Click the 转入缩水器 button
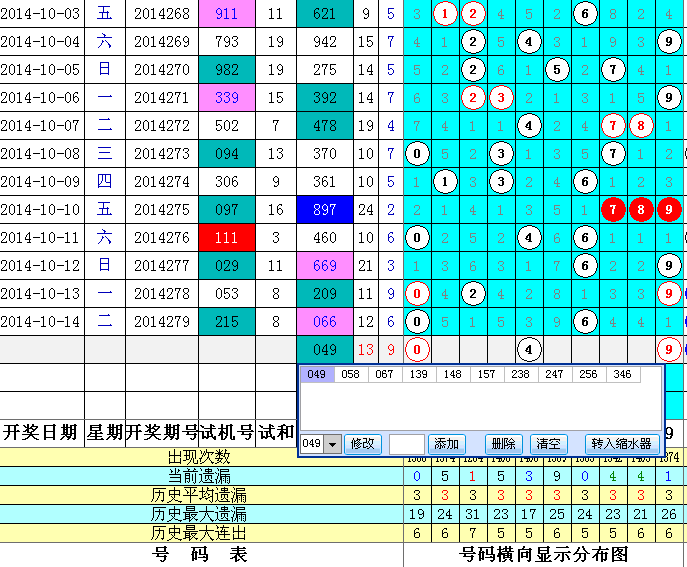 [620, 444]
